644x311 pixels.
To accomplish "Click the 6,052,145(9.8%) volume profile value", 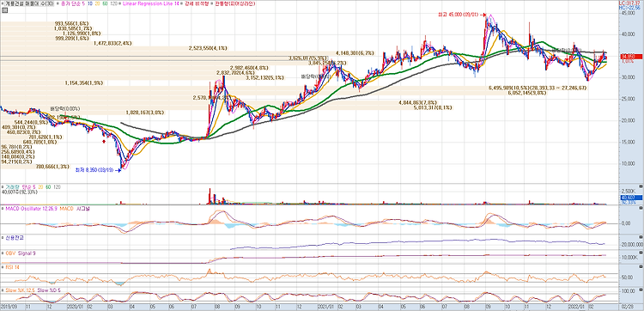I will 527,93.
